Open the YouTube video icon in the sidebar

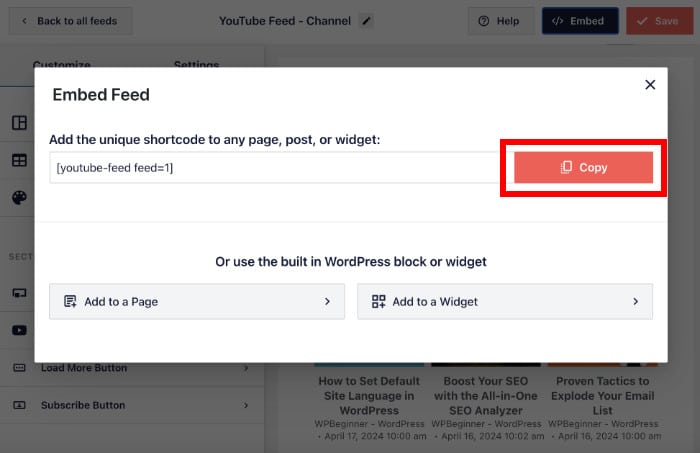tap(19, 330)
